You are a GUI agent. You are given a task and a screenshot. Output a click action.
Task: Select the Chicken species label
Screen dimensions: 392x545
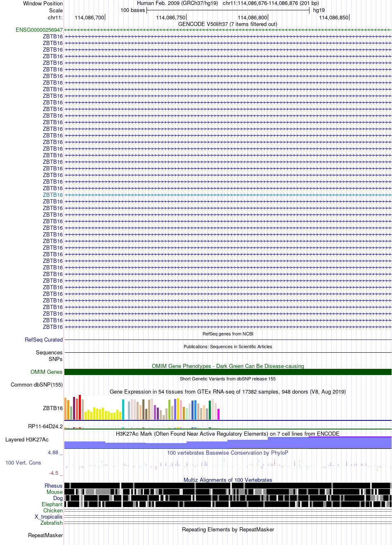(53, 510)
